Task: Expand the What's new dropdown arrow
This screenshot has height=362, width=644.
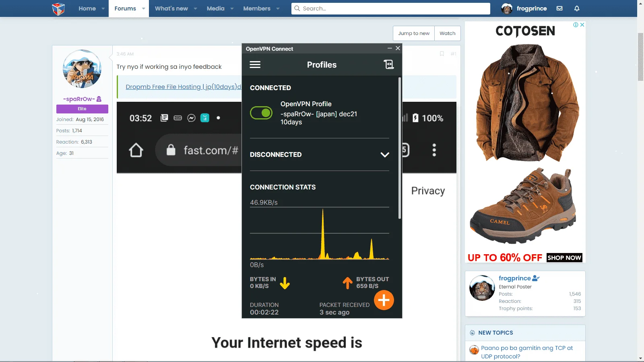Action: [195, 8]
